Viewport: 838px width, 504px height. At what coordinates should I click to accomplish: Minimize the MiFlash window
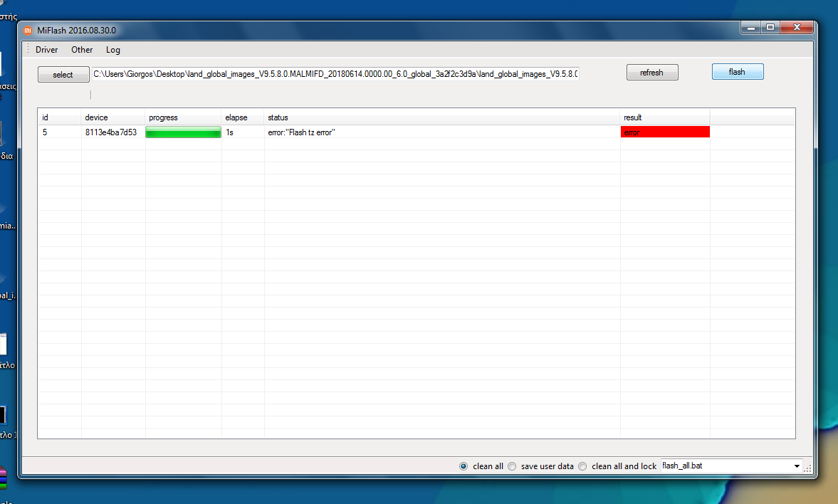751,27
